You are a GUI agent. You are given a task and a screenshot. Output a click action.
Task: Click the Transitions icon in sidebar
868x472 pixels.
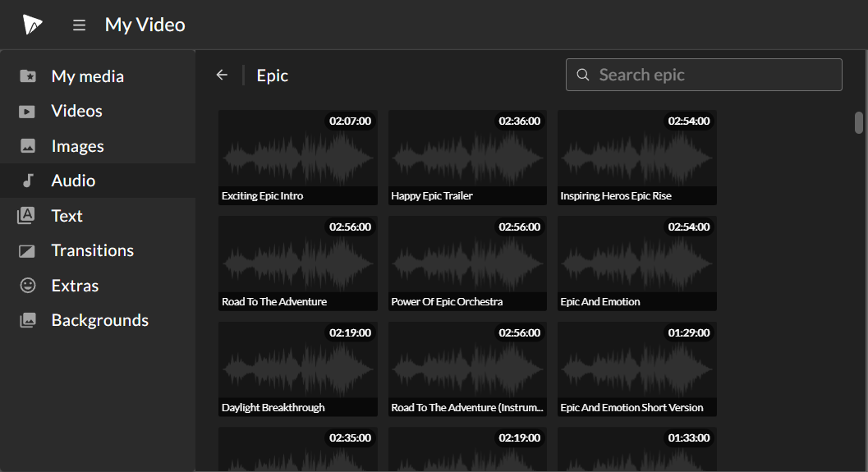[27, 250]
